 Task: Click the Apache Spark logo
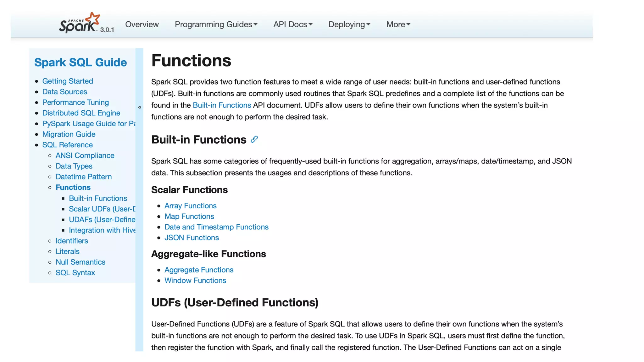(x=80, y=23)
